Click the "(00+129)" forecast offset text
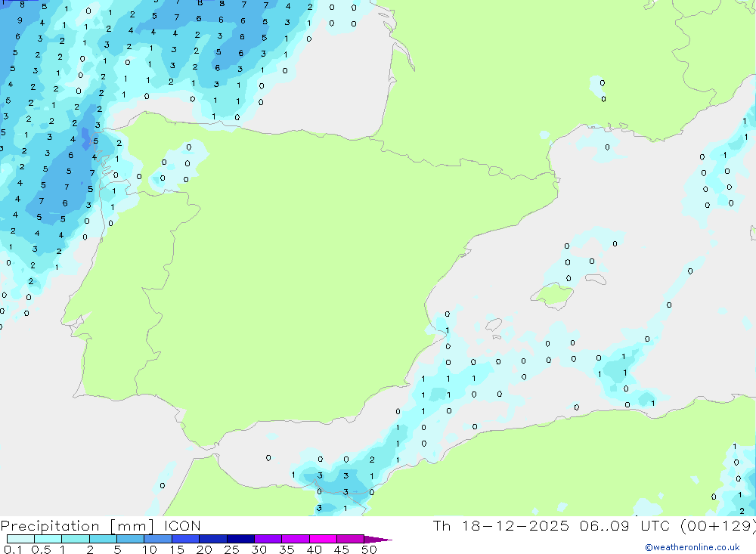Screen dimensions: 756x554 tap(718, 525)
